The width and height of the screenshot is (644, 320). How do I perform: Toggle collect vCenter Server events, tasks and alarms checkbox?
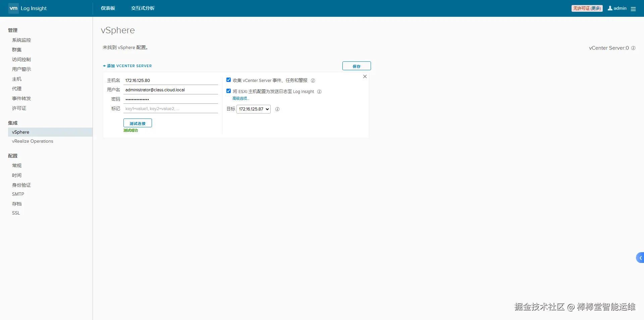228,80
